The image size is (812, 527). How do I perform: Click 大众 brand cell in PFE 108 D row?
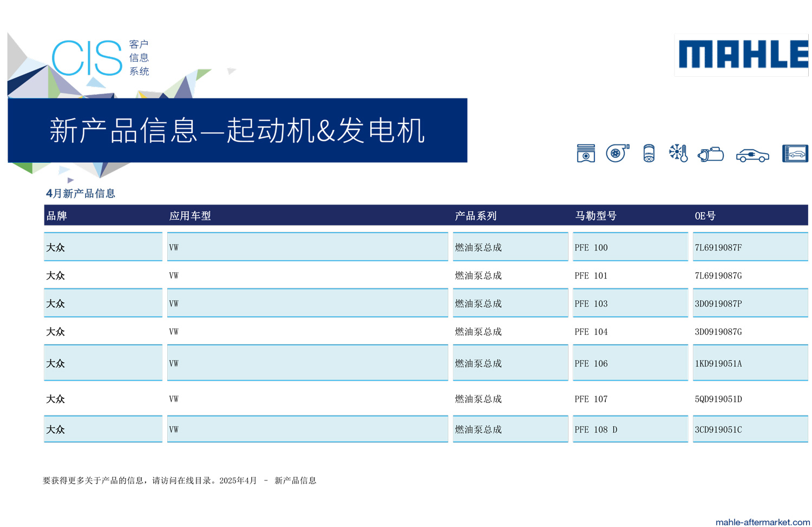(x=103, y=429)
